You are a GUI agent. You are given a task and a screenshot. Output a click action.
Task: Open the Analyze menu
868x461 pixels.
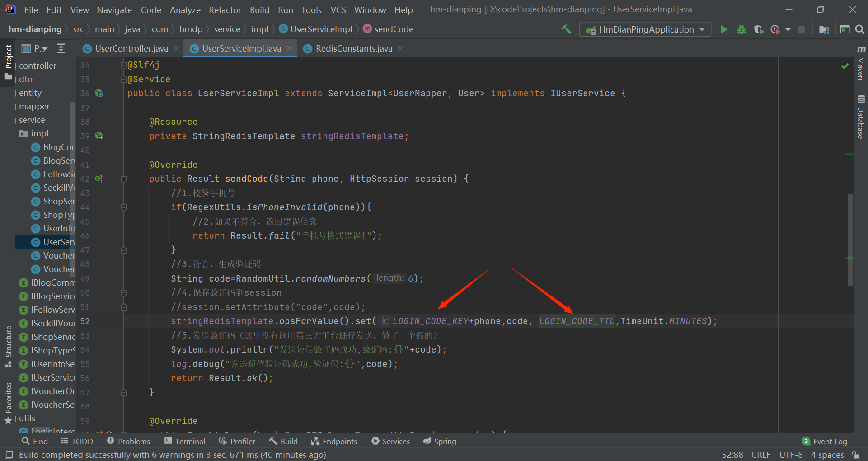[x=185, y=9]
